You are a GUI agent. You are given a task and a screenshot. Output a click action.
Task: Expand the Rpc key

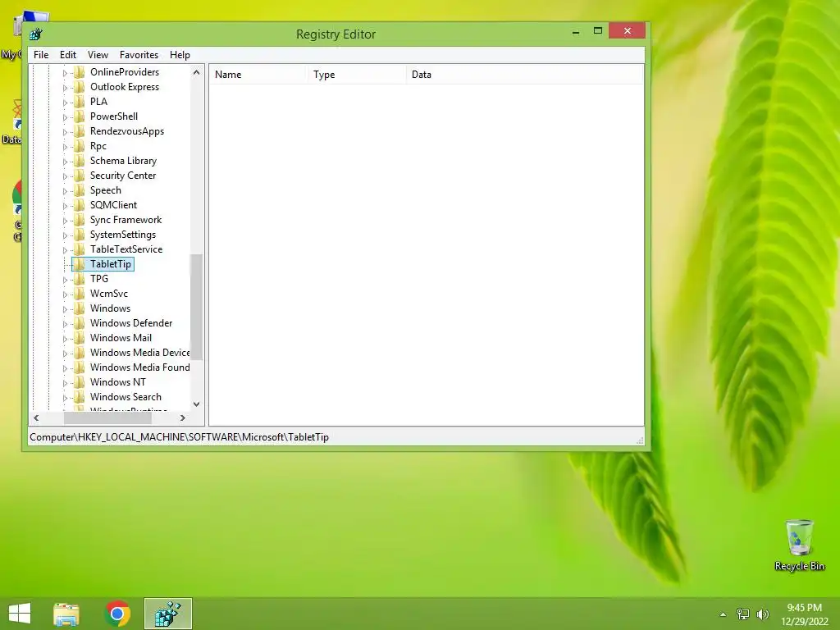[x=65, y=146]
